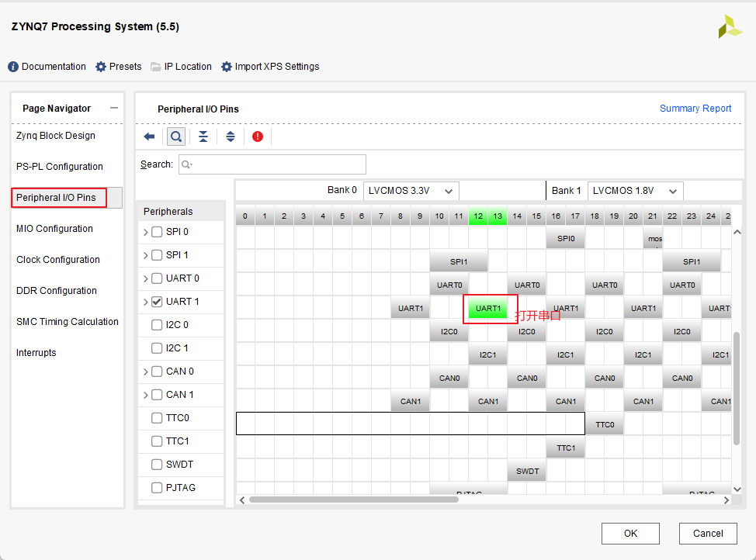756x560 pixels.
Task: Go to PS-PL Configuration page
Action: coord(59,166)
